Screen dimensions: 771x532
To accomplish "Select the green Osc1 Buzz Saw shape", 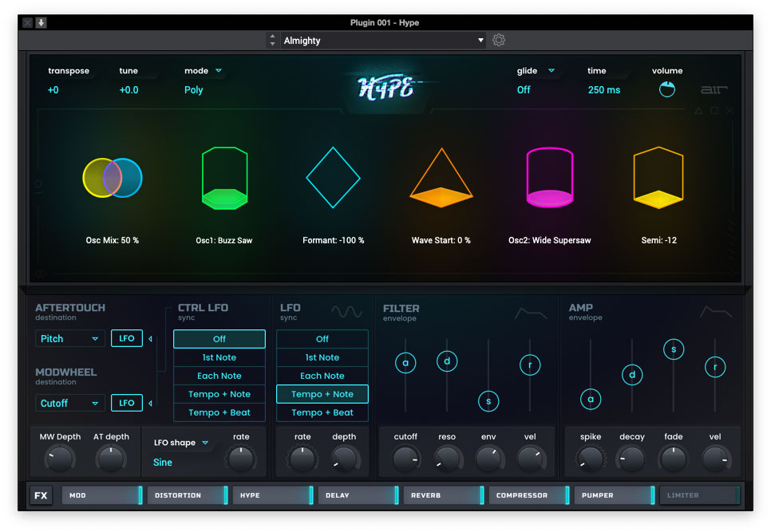I will pos(224,178).
